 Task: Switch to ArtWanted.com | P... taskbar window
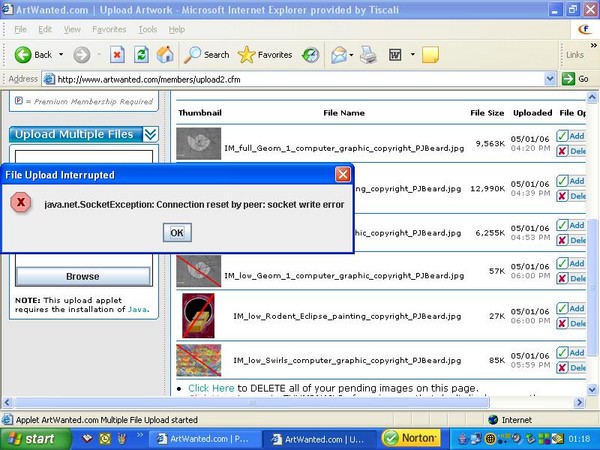coord(205,439)
